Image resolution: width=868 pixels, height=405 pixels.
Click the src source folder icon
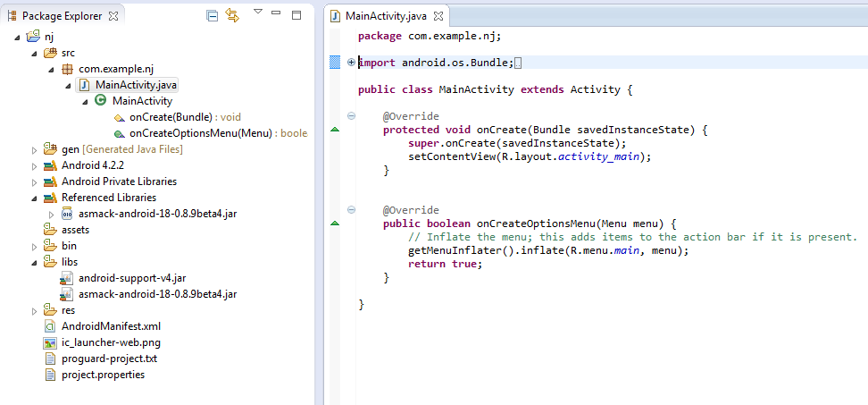point(50,53)
